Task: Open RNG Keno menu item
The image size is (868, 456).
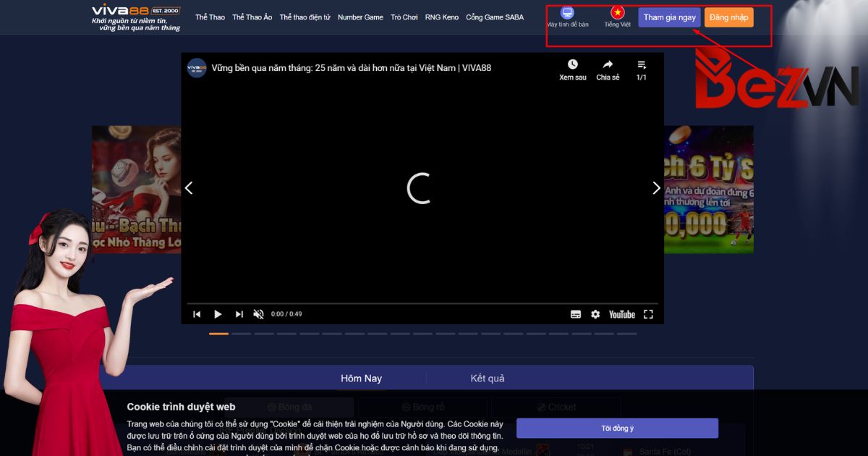Action: tap(441, 17)
